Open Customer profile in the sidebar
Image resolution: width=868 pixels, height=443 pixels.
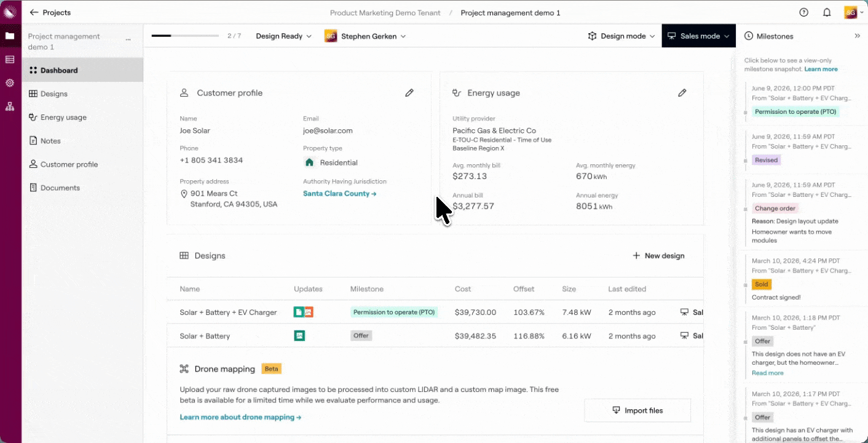[82, 164]
